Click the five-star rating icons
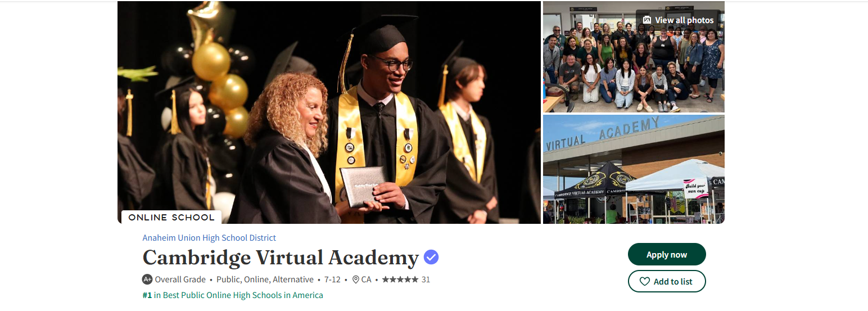The height and width of the screenshot is (311, 868). point(400,279)
